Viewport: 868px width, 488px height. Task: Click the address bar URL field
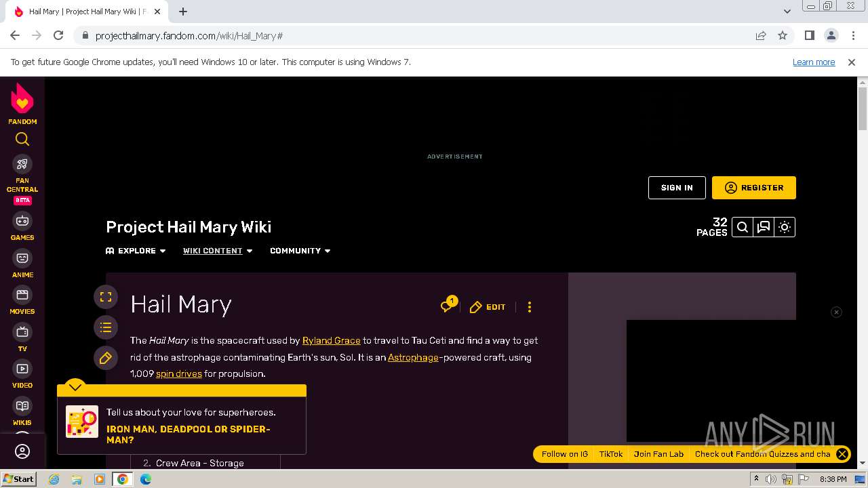420,36
